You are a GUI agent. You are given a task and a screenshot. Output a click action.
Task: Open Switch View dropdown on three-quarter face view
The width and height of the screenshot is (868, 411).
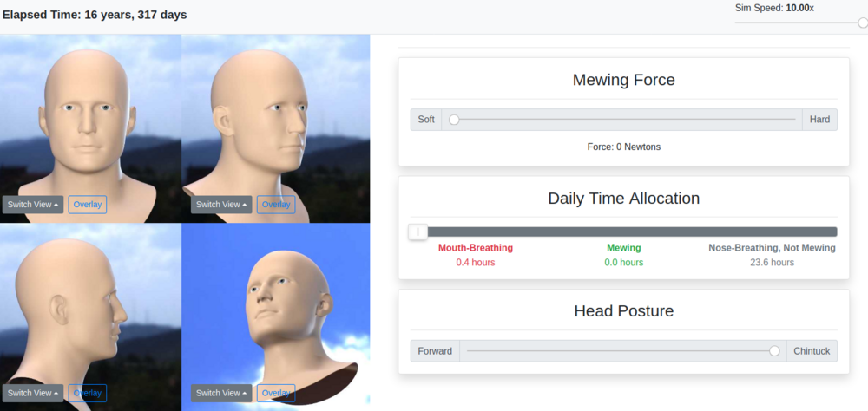(x=221, y=204)
